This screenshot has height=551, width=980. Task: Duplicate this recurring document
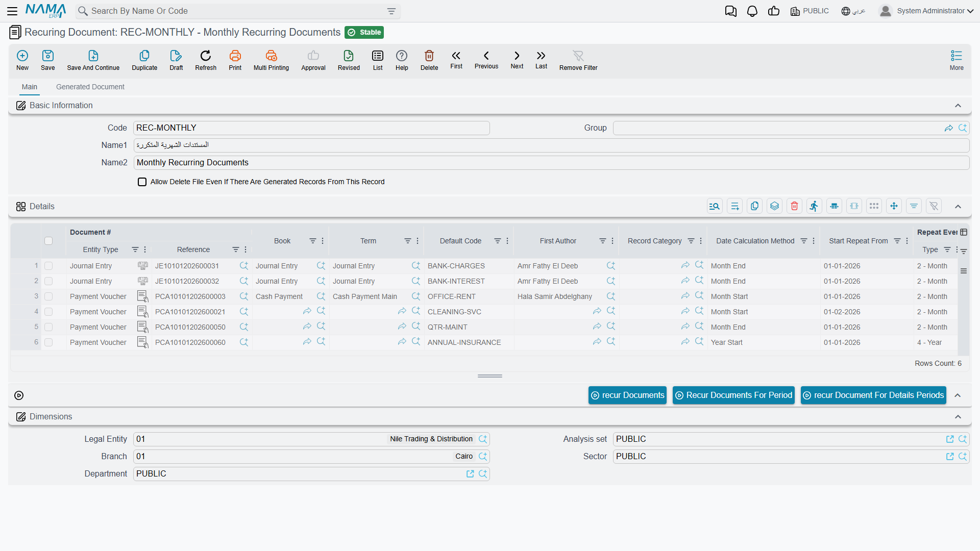pos(144,60)
